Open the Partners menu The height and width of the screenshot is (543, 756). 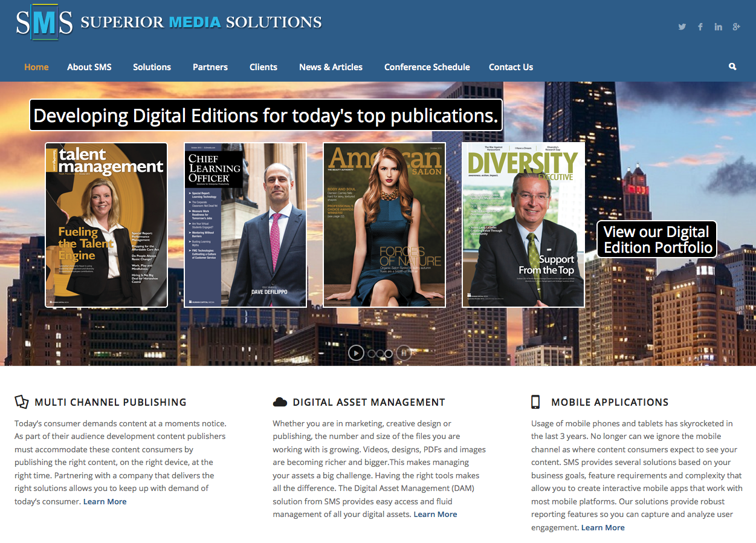[210, 67]
